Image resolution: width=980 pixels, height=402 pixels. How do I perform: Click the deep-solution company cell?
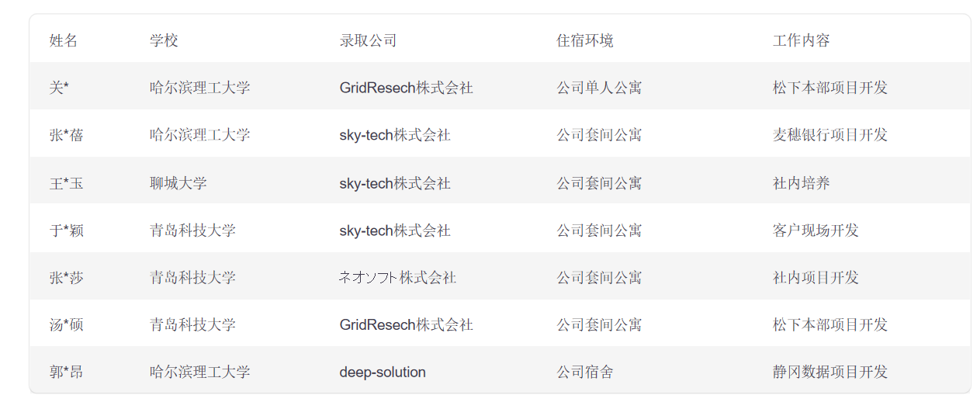[x=383, y=373]
